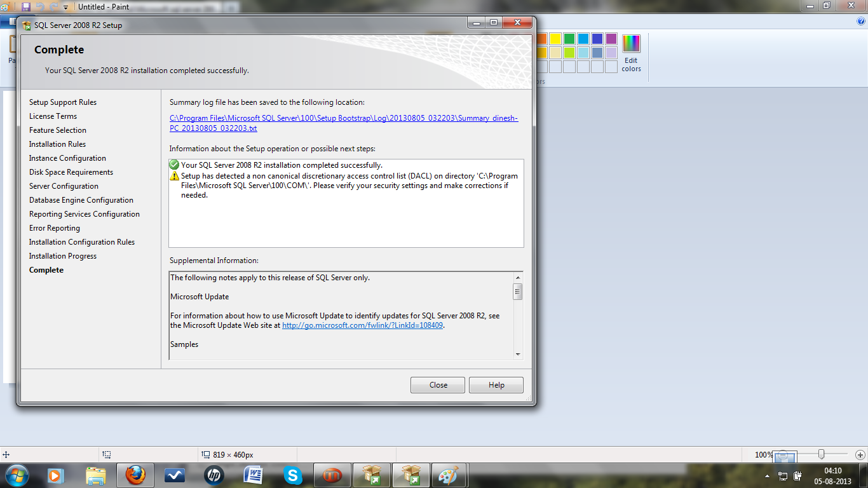Pick the turquoise blue swatch in Paint
868x488 pixels.
coord(583,39)
